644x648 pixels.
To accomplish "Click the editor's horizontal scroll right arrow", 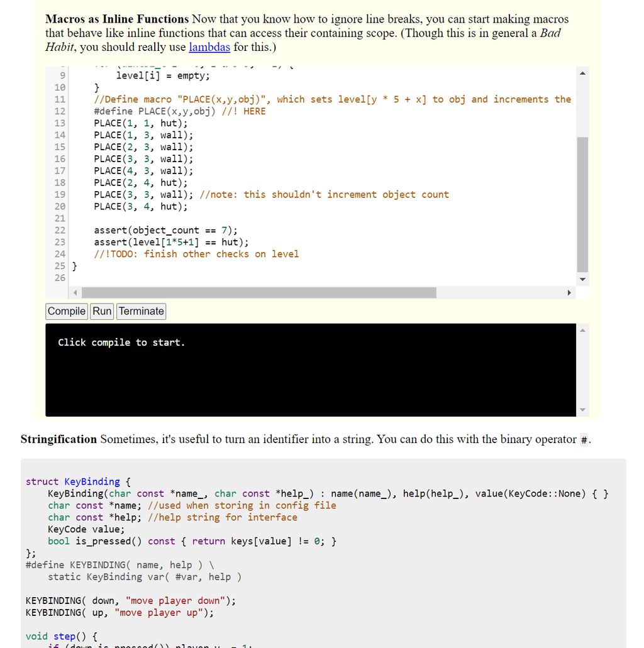I will coord(570,293).
